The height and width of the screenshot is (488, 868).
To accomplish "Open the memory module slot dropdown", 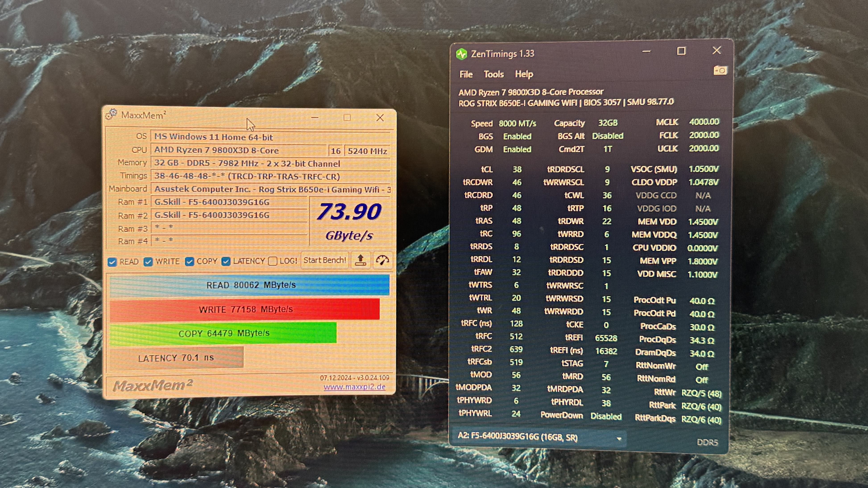I will (619, 439).
